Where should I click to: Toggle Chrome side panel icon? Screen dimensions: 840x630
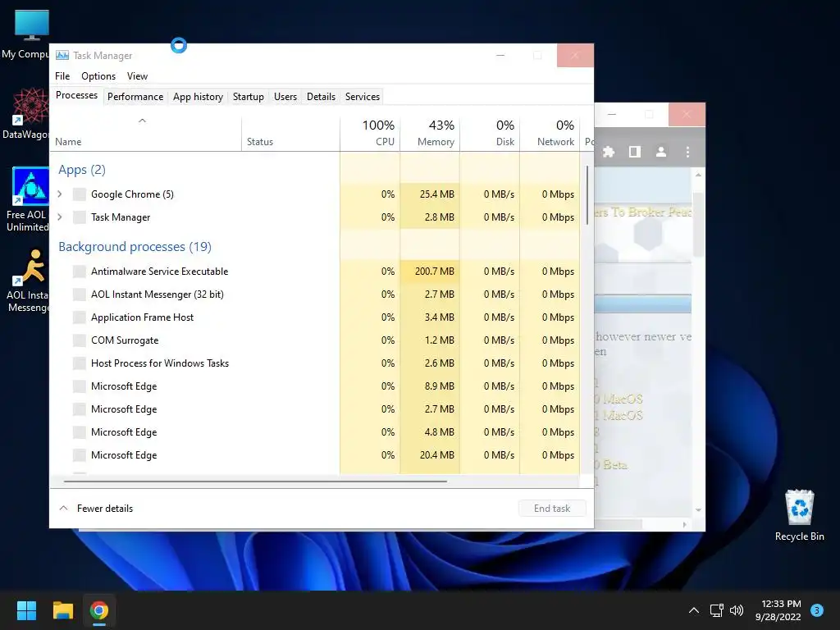(635, 152)
